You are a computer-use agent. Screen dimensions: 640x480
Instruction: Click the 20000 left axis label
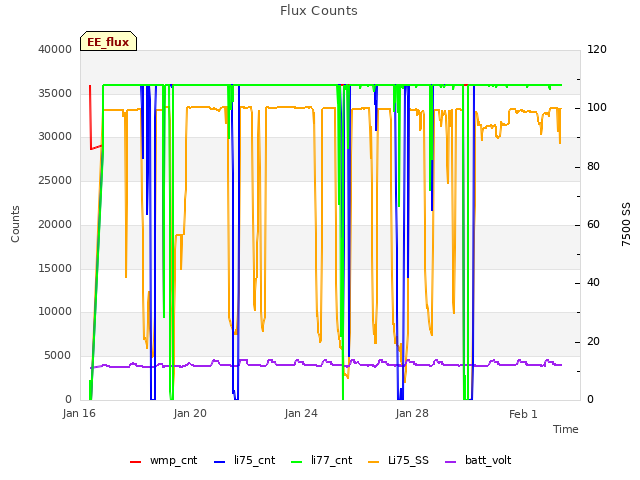tap(55, 224)
